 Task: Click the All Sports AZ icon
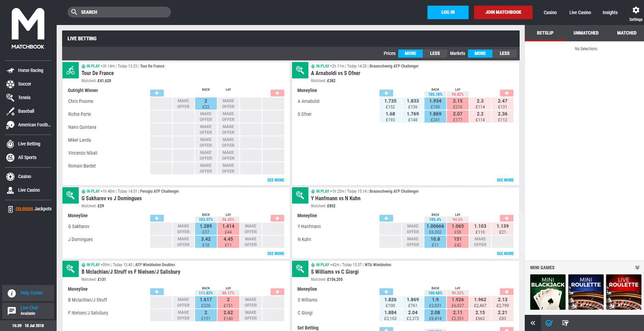[x=10, y=157]
